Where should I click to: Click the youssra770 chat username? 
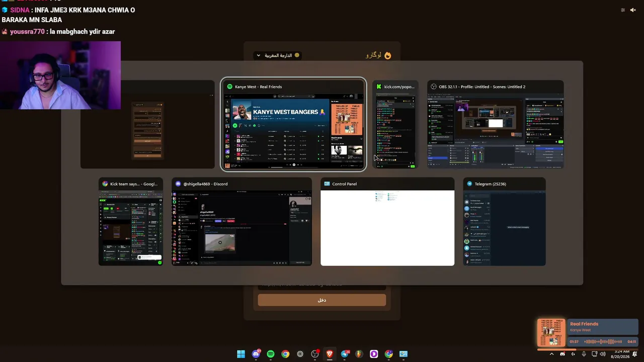[27, 32]
